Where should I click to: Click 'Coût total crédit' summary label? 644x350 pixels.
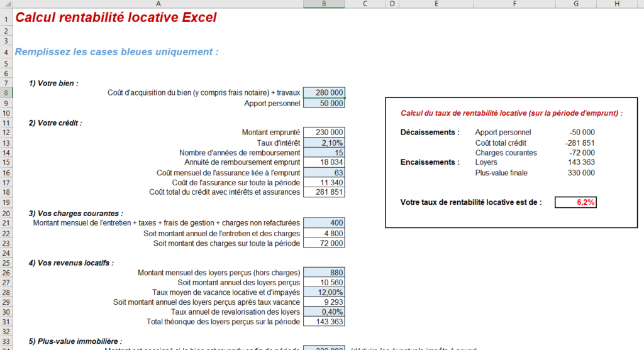point(501,143)
